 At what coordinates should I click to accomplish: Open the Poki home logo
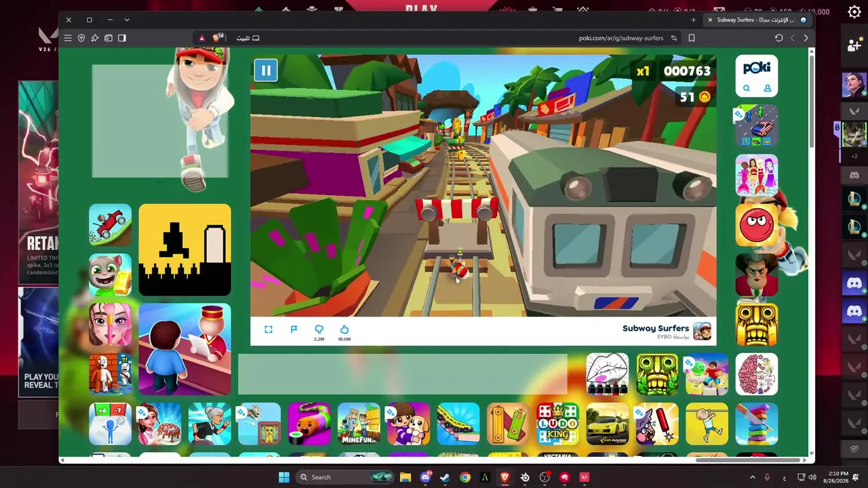tap(757, 68)
